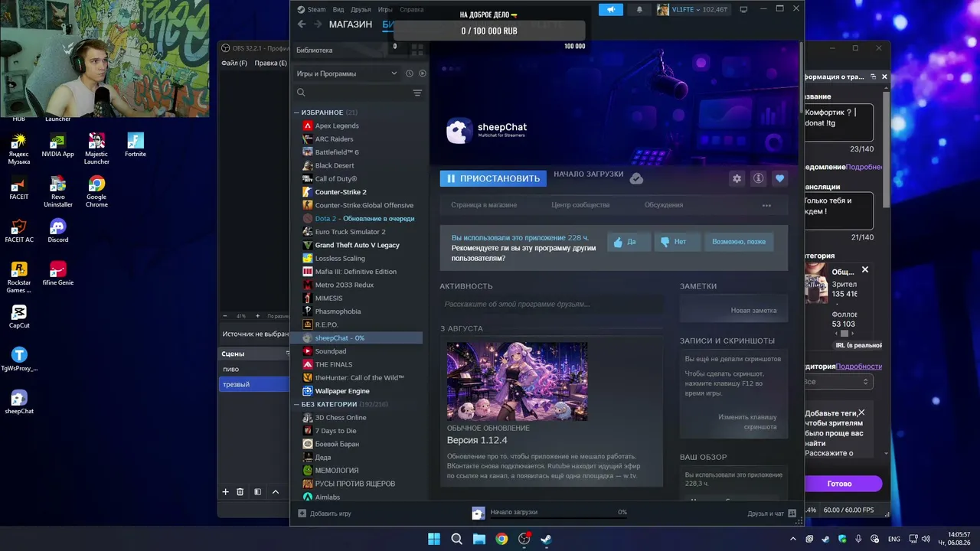This screenshot has height=551, width=980.
Task: Open audience dropdown showing Все
Action: point(838,382)
